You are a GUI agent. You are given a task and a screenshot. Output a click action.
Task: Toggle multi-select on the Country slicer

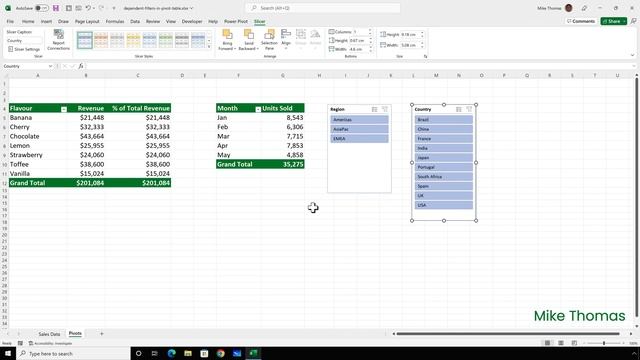coord(459,109)
